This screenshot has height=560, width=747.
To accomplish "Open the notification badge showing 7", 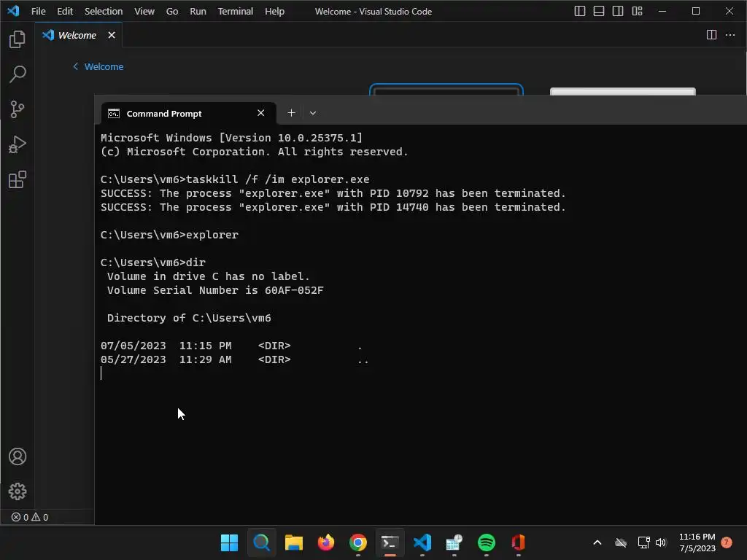I will (x=727, y=542).
